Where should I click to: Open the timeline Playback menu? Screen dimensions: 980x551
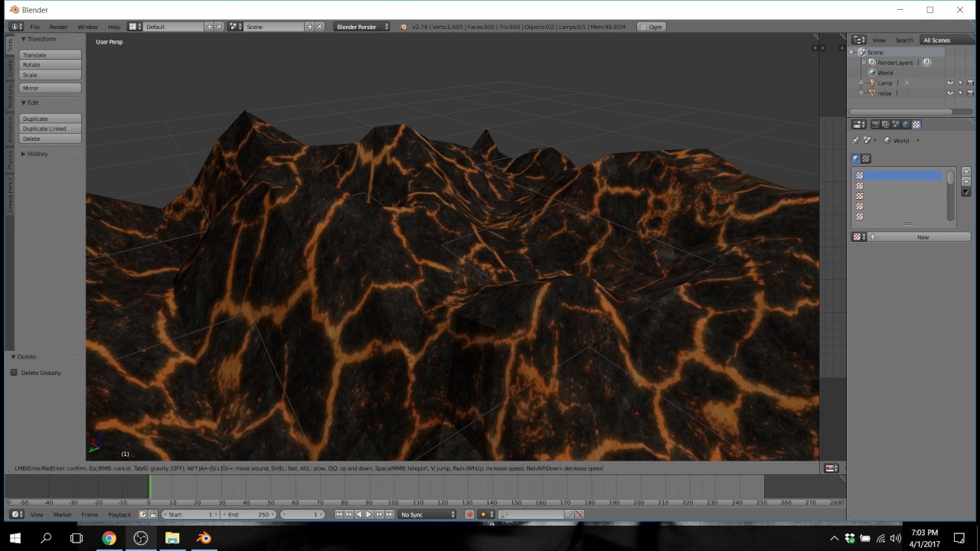(119, 514)
